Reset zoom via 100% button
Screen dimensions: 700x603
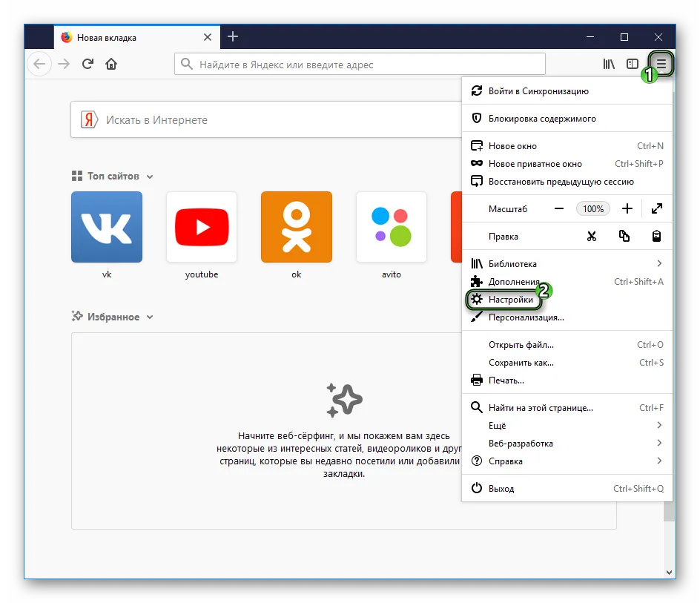coord(593,208)
